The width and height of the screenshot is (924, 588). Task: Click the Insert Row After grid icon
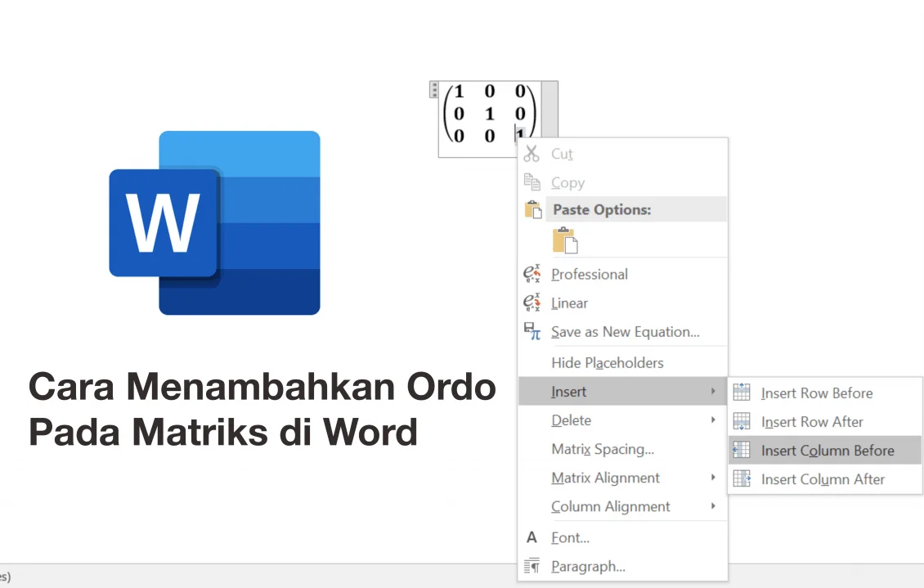[742, 421]
